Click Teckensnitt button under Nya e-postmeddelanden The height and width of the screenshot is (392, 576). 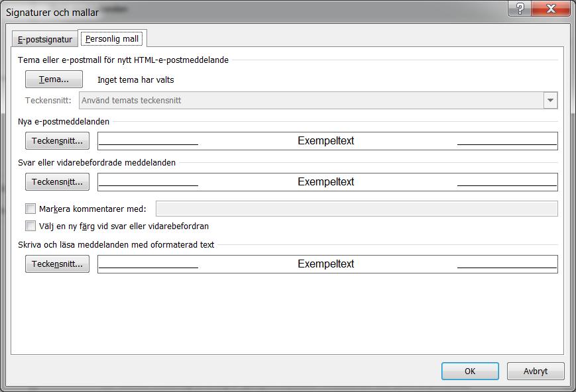pos(57,141)
